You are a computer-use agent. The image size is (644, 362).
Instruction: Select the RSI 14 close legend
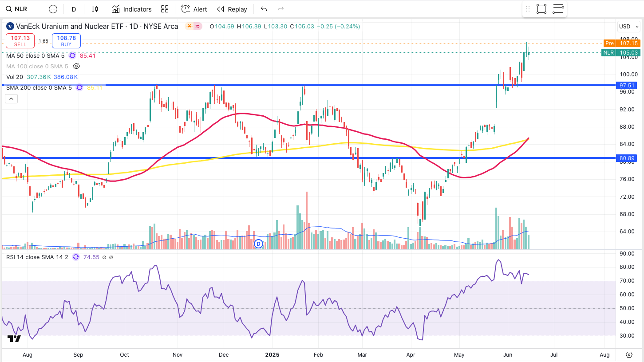(37, 257)
